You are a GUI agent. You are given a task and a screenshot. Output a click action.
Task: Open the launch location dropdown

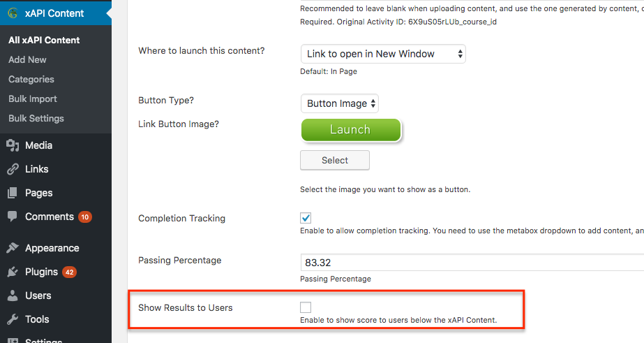pos(383,54)
